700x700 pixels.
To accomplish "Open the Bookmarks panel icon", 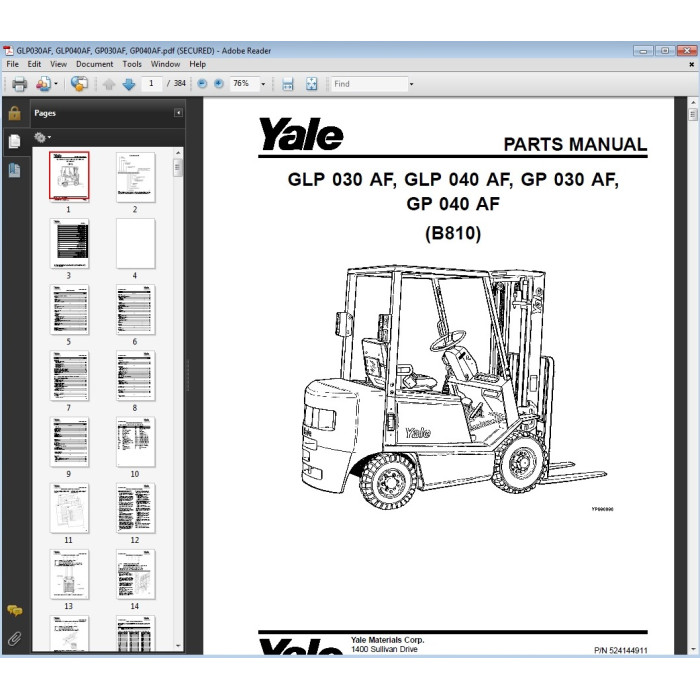I will pyautogui.click(x=14, y=170).
